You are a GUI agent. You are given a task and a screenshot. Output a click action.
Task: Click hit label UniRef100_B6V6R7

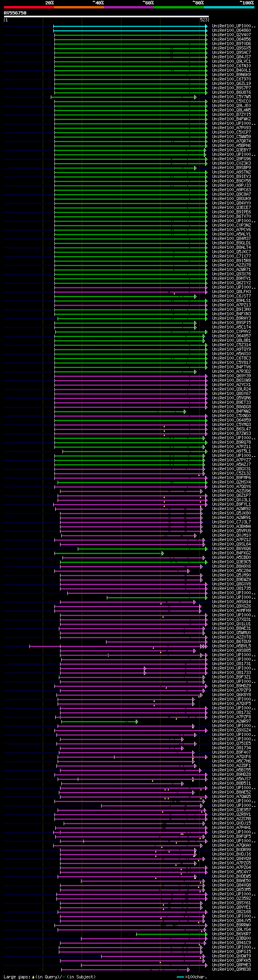tap(231, 934)
